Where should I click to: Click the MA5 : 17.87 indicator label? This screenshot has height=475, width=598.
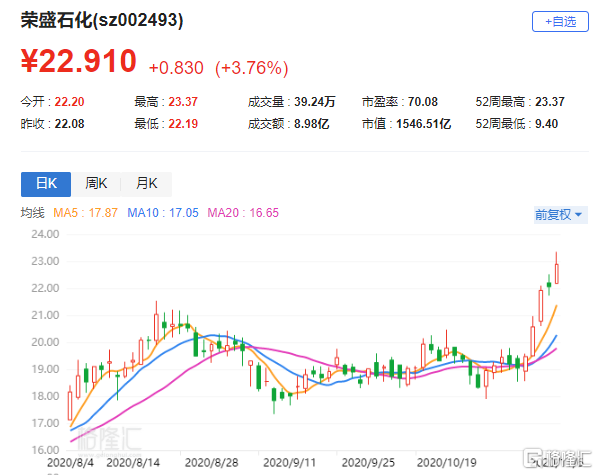click(85, 213)
